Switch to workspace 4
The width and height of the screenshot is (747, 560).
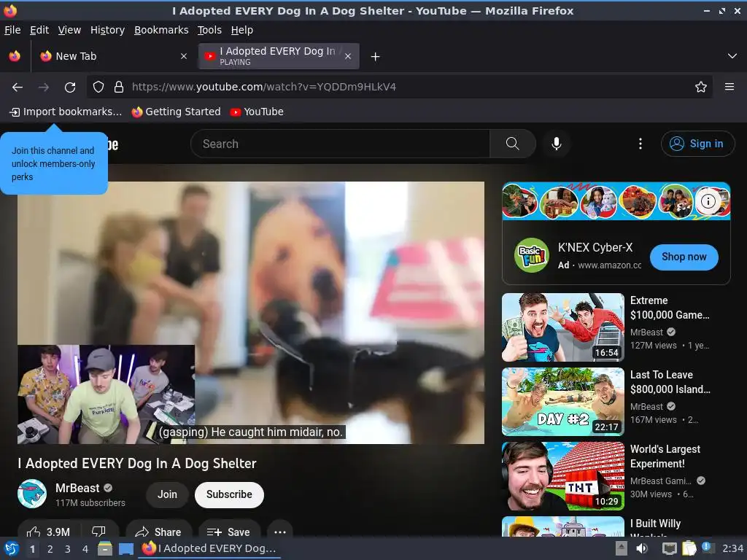click(85, 549)
